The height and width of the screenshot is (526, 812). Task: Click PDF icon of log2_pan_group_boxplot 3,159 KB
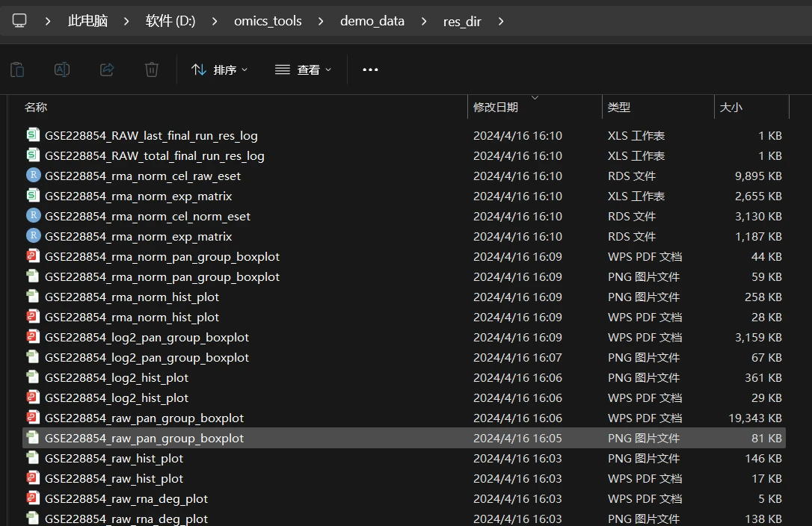(x=33, y=336)
